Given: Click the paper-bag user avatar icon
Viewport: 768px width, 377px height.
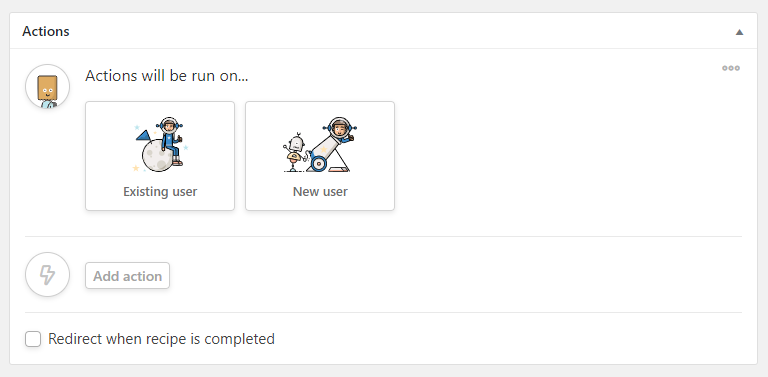Looking at the screenshot, I should coord(48,87).
